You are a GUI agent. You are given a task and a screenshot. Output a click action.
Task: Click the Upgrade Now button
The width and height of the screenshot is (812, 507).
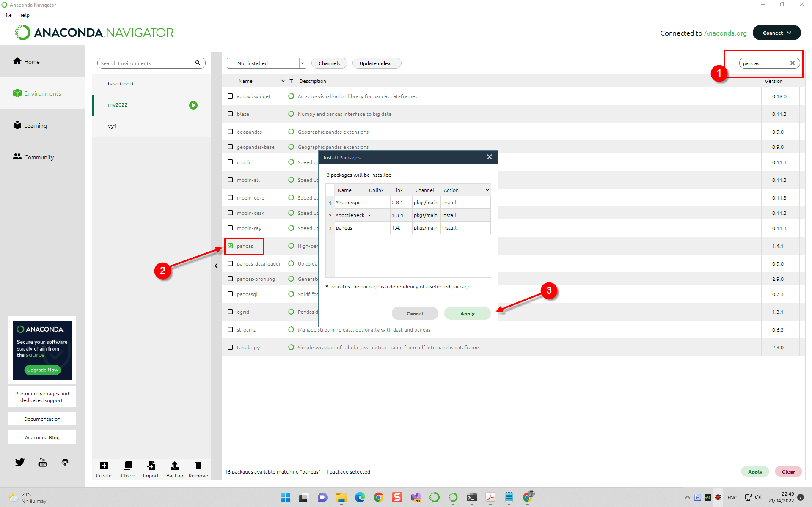click(x=42, y=370)
